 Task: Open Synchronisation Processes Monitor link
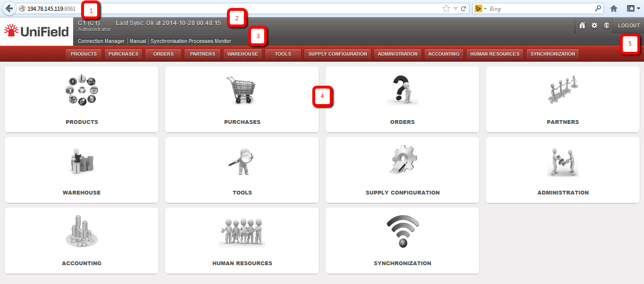tap(191, 41)
